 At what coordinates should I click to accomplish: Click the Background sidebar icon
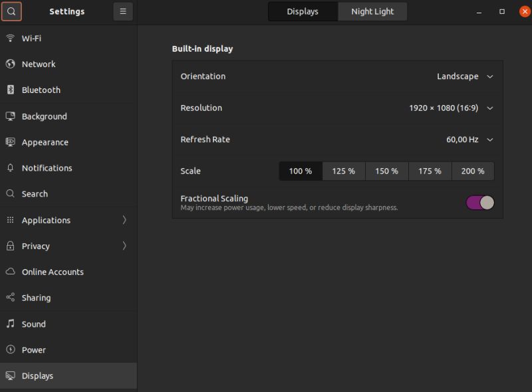[11, 116]
